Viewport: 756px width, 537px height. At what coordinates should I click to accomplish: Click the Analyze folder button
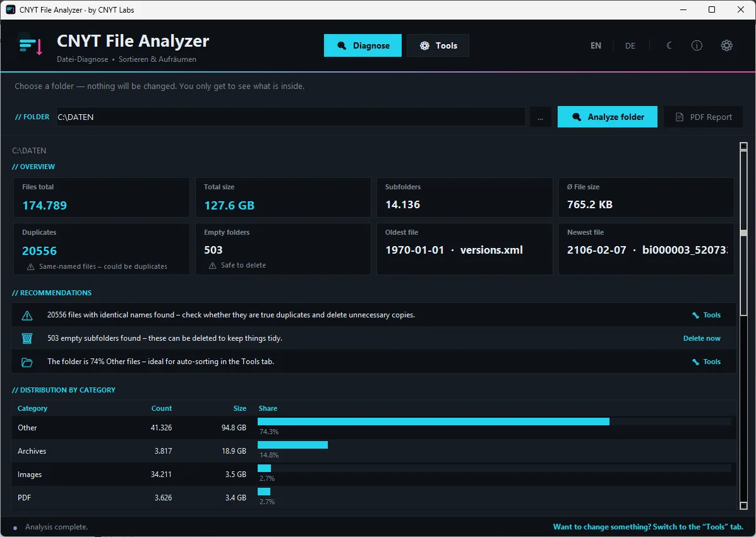point(608,117)
